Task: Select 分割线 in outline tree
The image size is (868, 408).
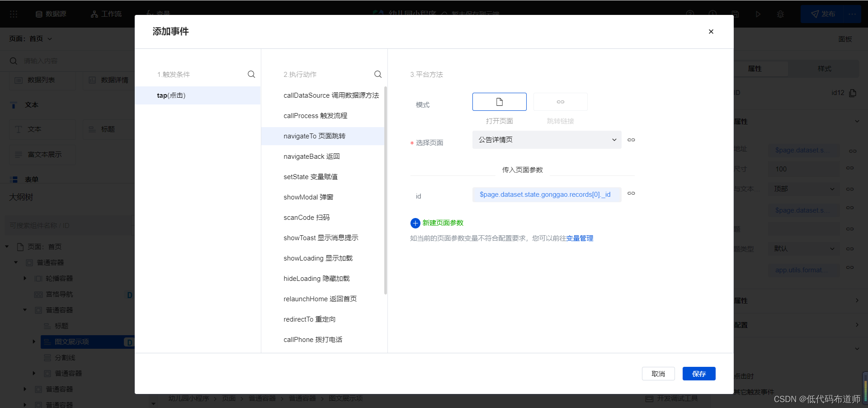Action: tap(65, 358)
